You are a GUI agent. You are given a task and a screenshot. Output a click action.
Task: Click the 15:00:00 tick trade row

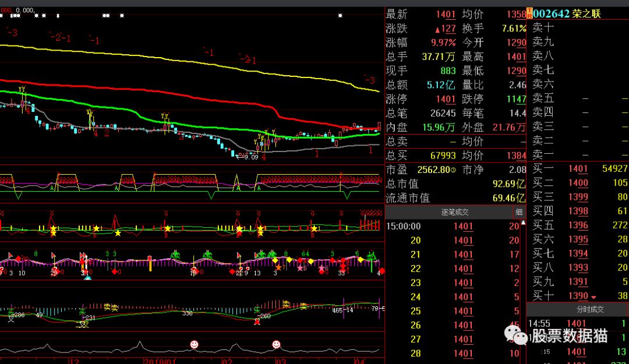pyautogui.click(x=453, y=227)
